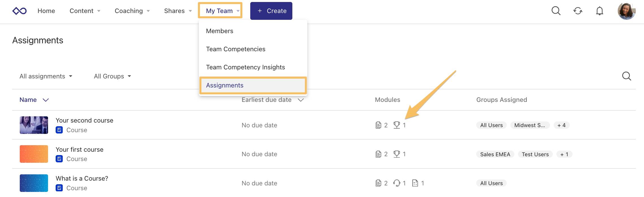This screenshot has width=644, height=197.
Task: Click document modules icon for Your first course
Action: point(378,154)
